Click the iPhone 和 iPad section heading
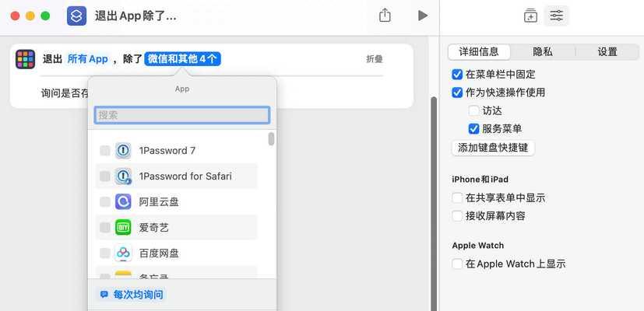This screenshot has width=644, height=311. pos(480,180)
